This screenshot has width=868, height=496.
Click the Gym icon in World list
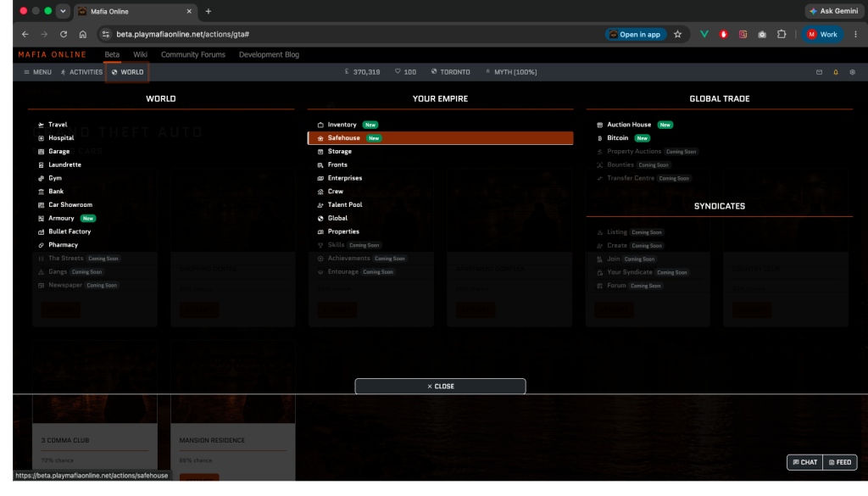click(41, 178)
